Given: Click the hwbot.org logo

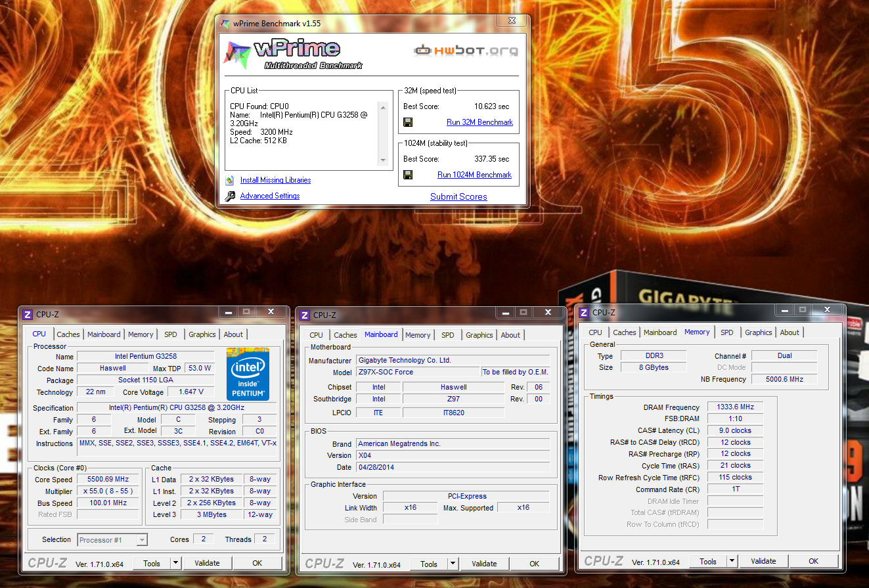Looking at the screenshot, I should pos(466,50).
